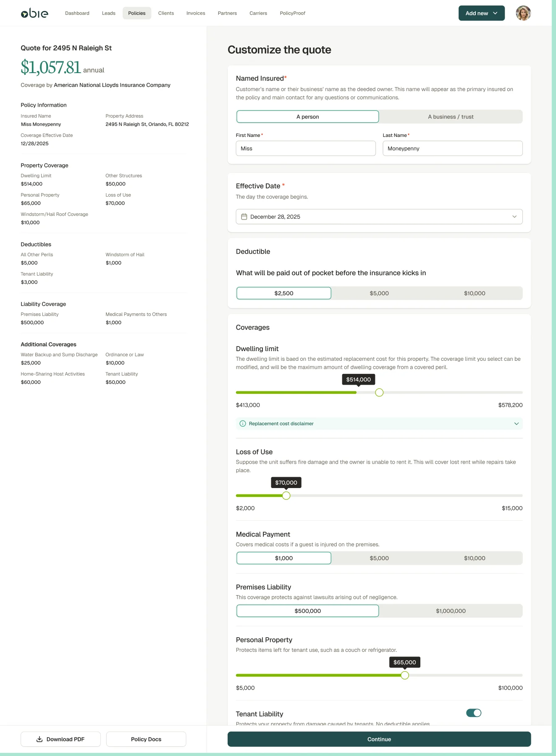Open the Add new dropdown

click(x=482, y=13)
